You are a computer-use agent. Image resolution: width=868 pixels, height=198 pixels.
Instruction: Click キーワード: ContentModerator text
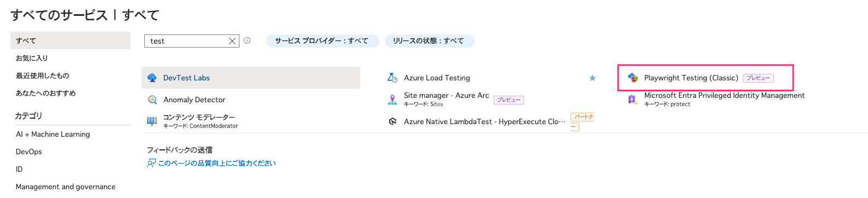pos(201,126)
